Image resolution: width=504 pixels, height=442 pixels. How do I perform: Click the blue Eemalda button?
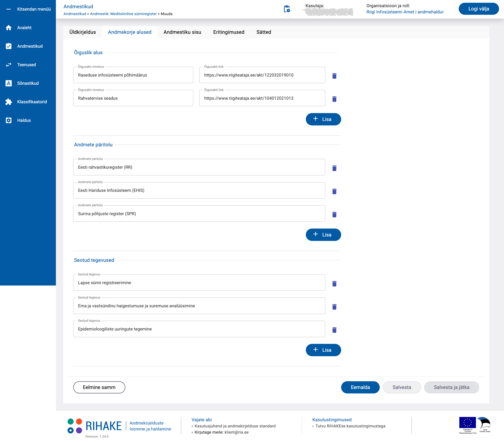(360, 387)
